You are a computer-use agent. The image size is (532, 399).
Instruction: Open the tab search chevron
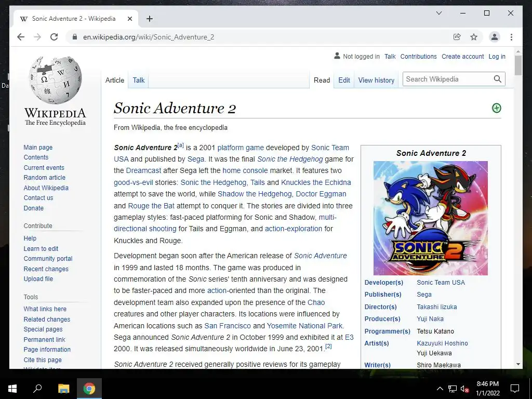click(x=438, y=13)
